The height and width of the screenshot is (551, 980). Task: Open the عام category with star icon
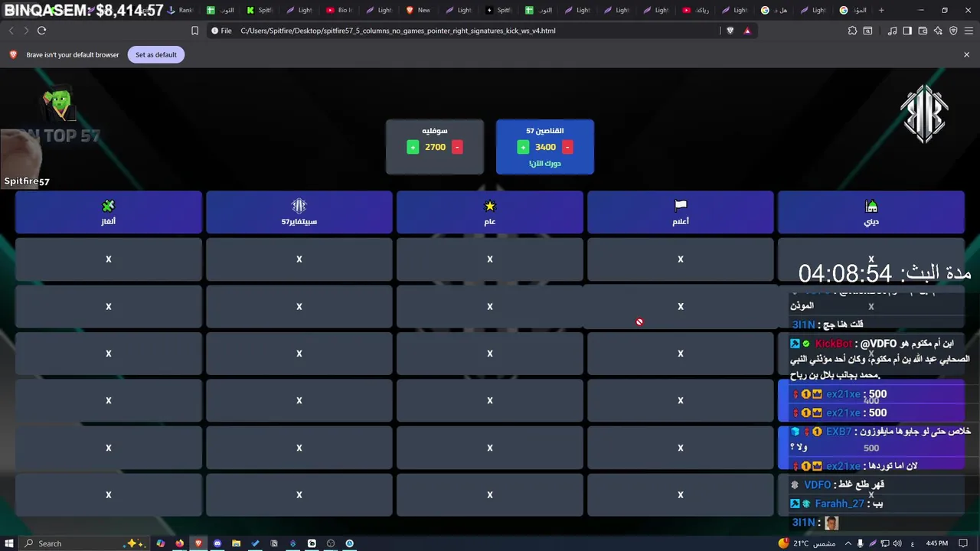490,212
